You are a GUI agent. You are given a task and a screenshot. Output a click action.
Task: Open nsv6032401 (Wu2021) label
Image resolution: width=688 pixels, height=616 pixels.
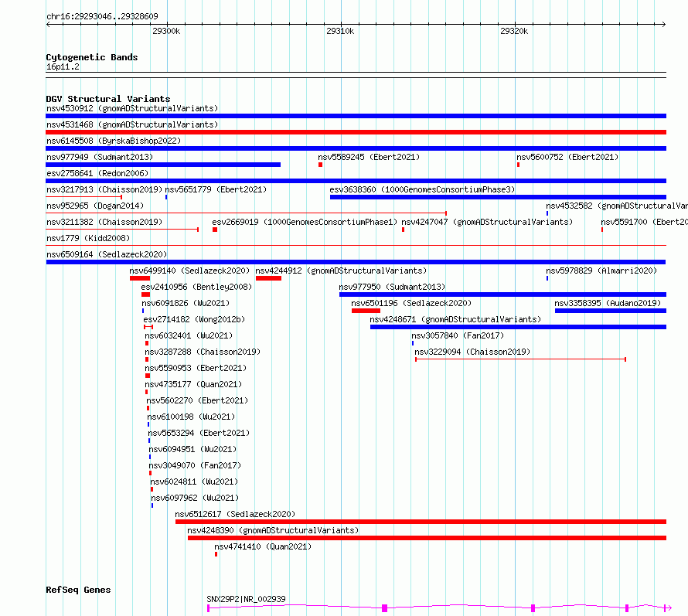(189, 335)
